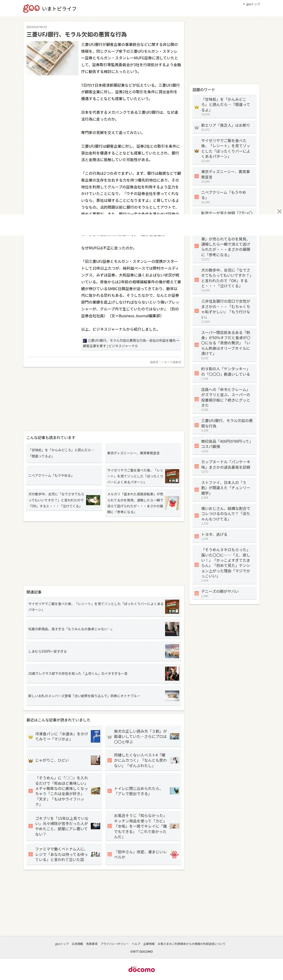This screenshot has height=980, width=283.
Task: Open ranking item ニベアクリーム「もうやめる」
Action: [x=224, y=197]
